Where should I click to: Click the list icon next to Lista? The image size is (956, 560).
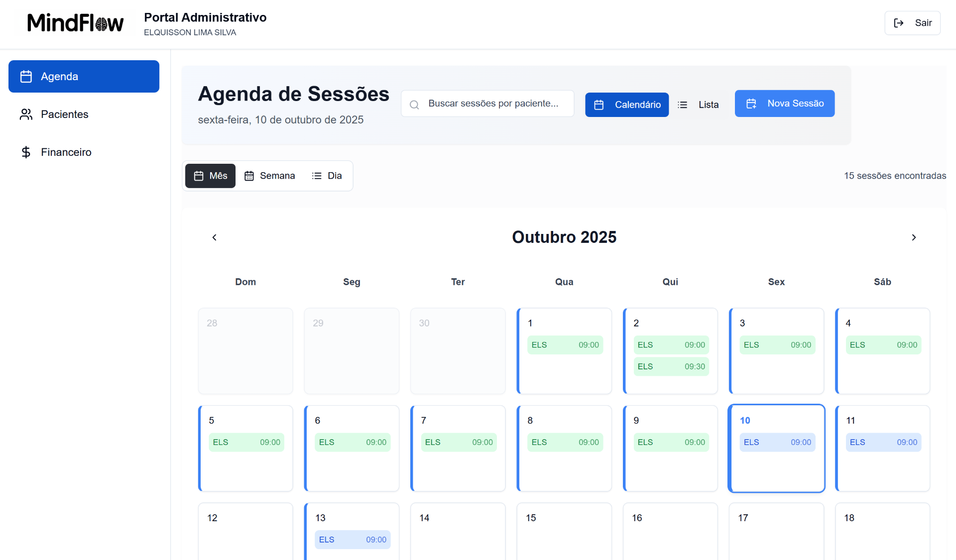[683, 105]
